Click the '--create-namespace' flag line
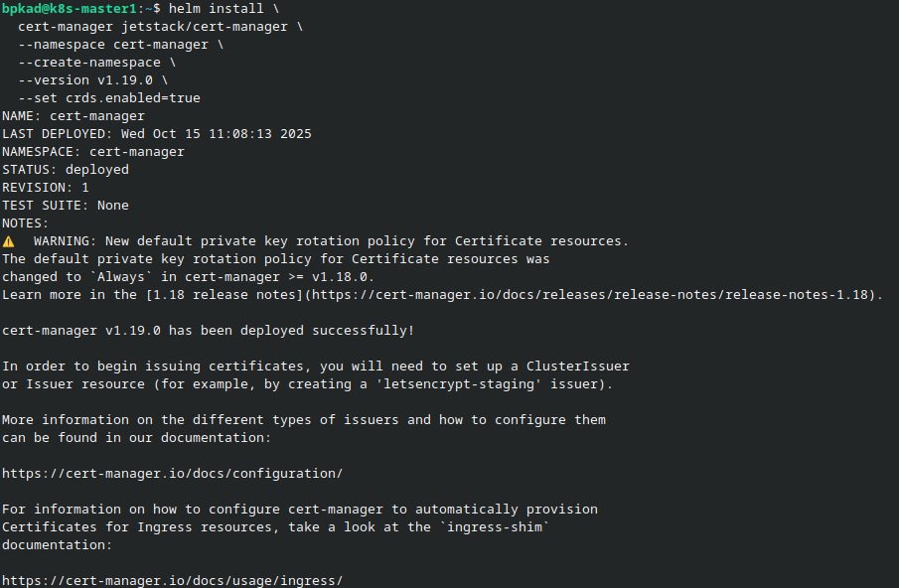Screen dimensions: 899x588 point(97,63)
